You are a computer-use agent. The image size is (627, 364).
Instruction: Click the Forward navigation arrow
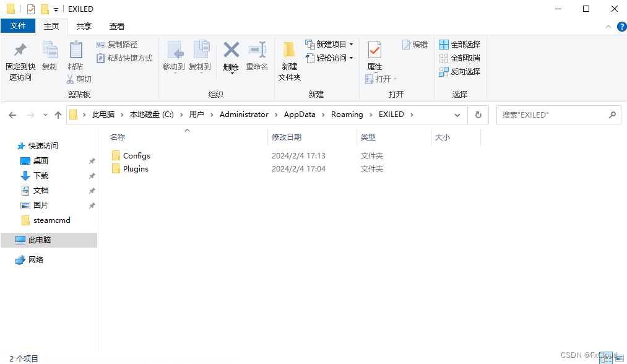point(30,115)
